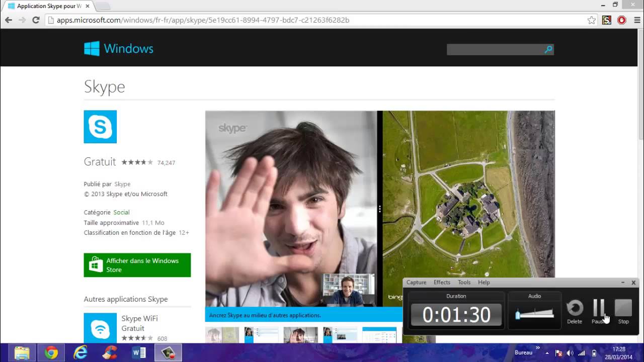644x362 pixels.
Task: Reload the page in Chrome
Action: [x=36, y=20]
